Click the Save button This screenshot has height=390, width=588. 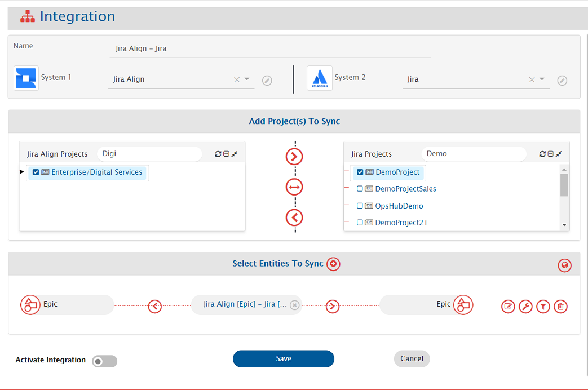[284, 359]
